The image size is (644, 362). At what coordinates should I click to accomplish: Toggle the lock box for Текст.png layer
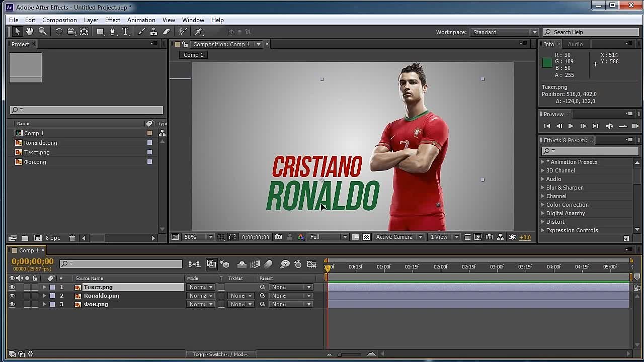[35, 287]
